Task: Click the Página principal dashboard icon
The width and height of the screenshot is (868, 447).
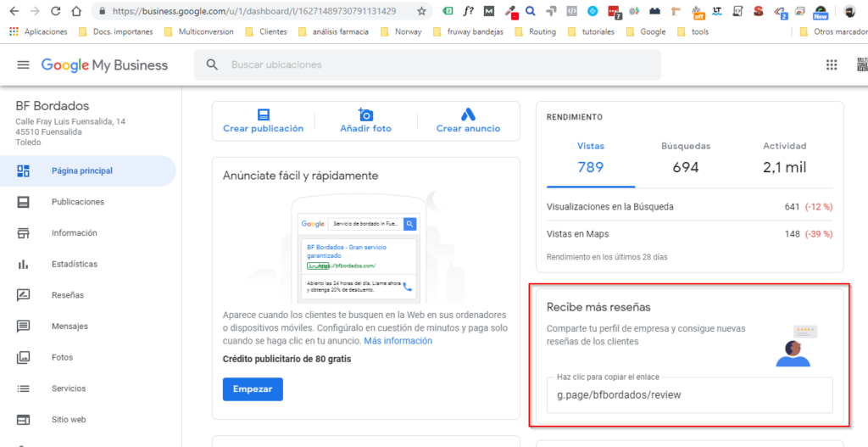Action: click(23, 170)
